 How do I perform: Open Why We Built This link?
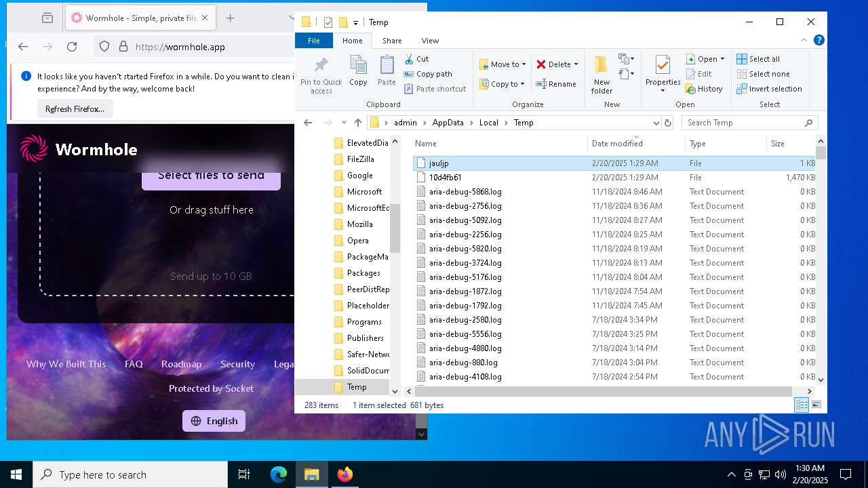tap(66, 364)
